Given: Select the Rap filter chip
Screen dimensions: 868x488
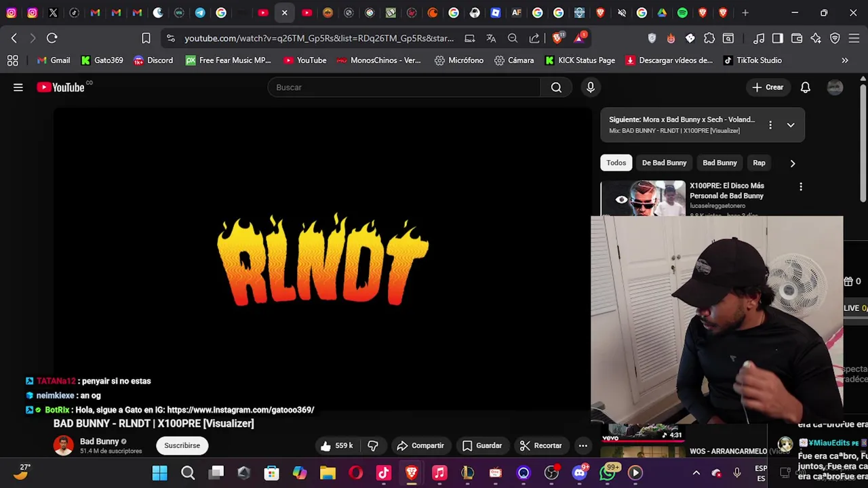Looking at the screenshot, I should tap(759, 163).
